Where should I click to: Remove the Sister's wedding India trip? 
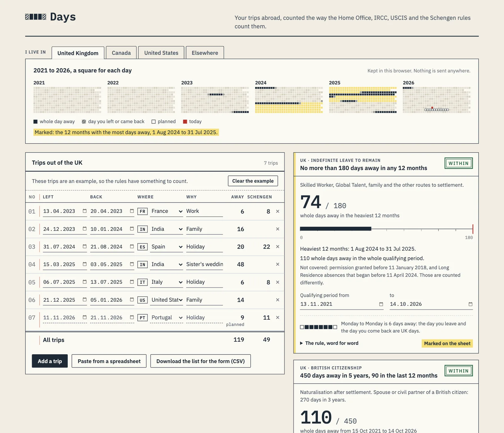[278, 264]
